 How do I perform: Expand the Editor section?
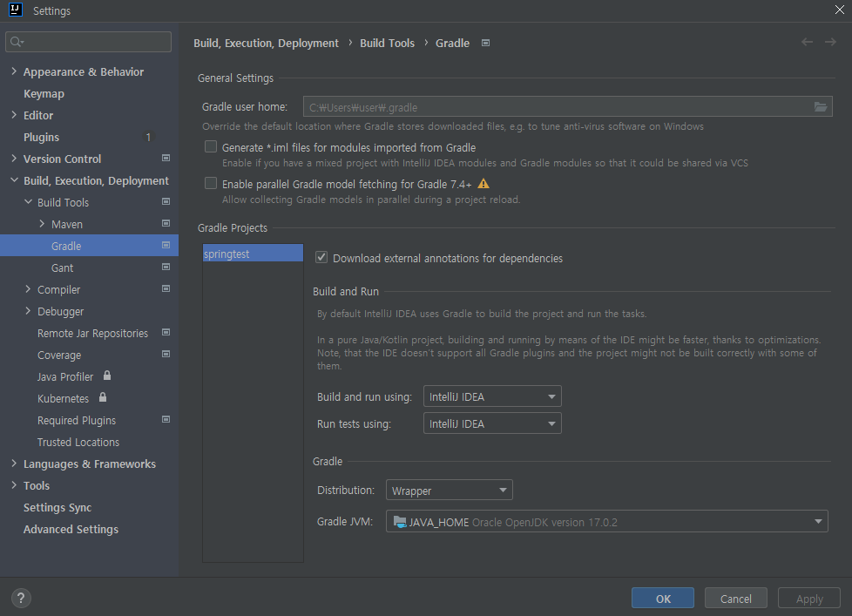pos(14,115)
